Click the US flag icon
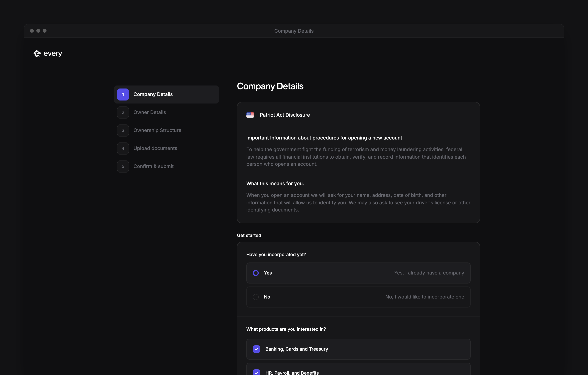This screenshot has height=375, width=588. [250, 115]
